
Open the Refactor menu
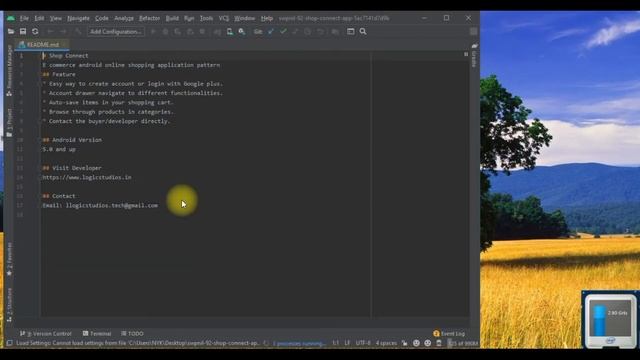(149, 18)
